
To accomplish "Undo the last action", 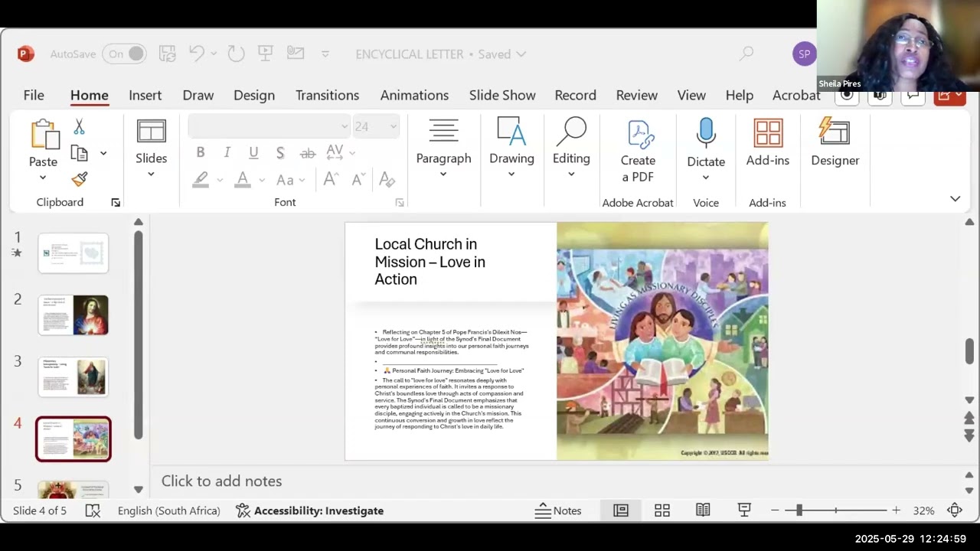I will click(x=197, y=54).
